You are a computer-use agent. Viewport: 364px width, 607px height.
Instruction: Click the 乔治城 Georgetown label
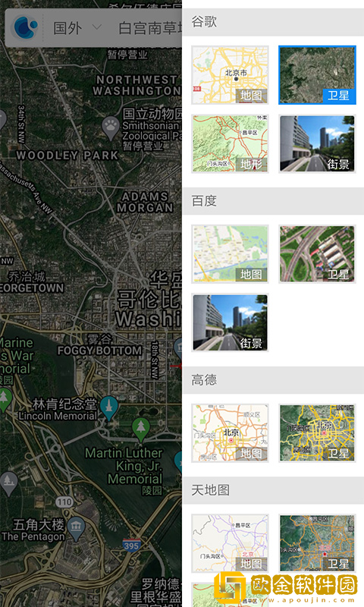(x=32, y=282)
